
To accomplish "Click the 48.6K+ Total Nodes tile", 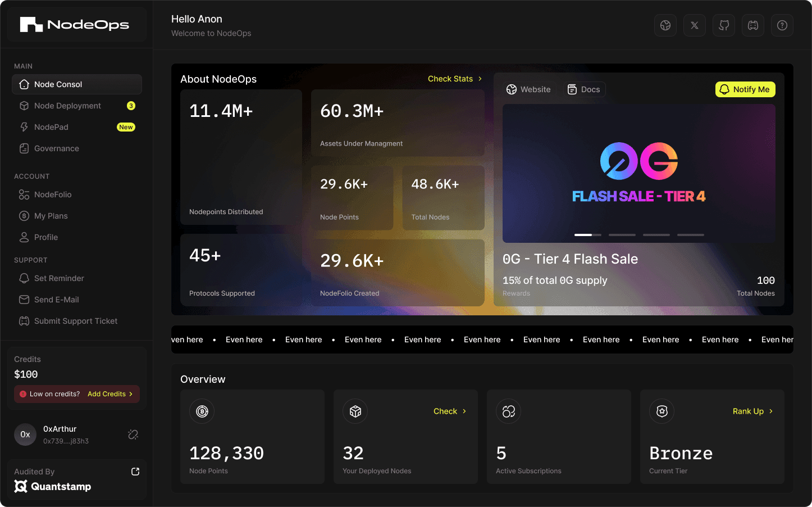I will 443,197.
